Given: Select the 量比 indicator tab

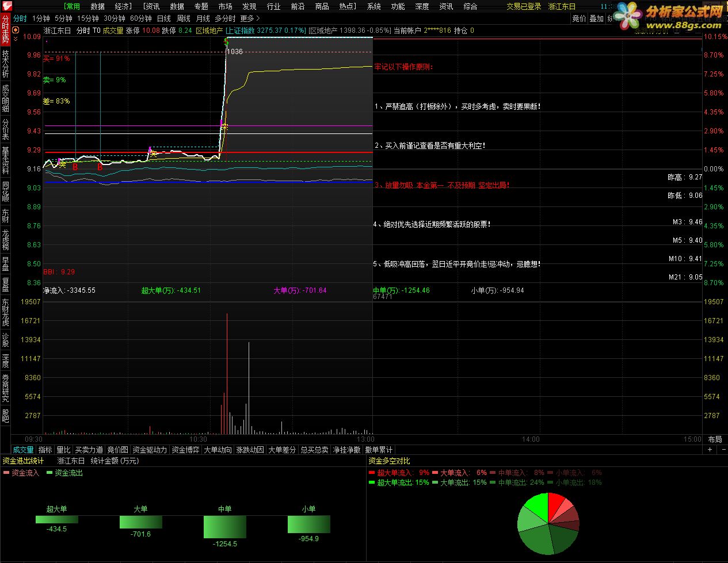Looking at the screenshot, I should (x=63, y=450).
